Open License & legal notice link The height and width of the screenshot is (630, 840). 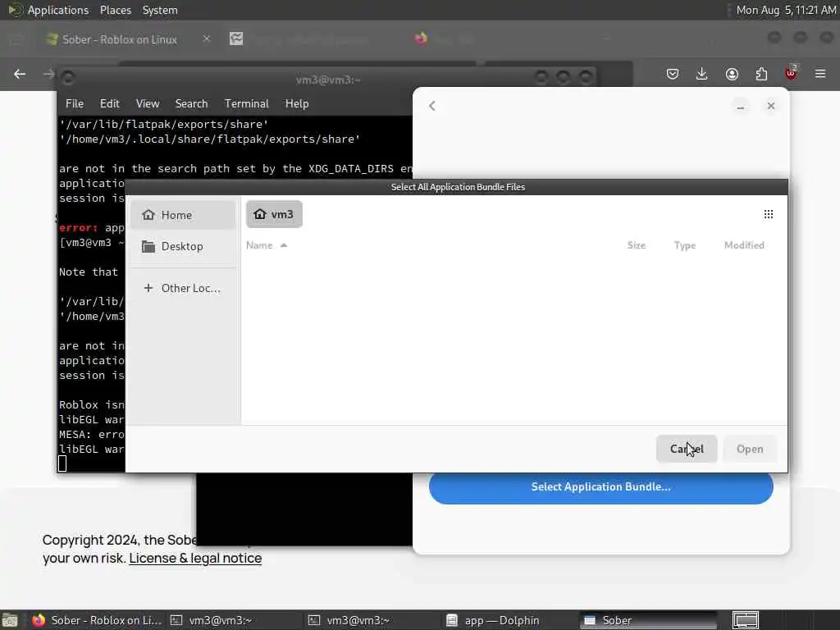click(195, 558)
